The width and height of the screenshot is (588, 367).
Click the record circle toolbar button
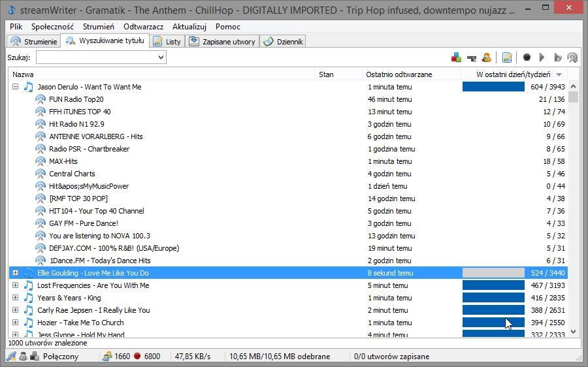527,57
